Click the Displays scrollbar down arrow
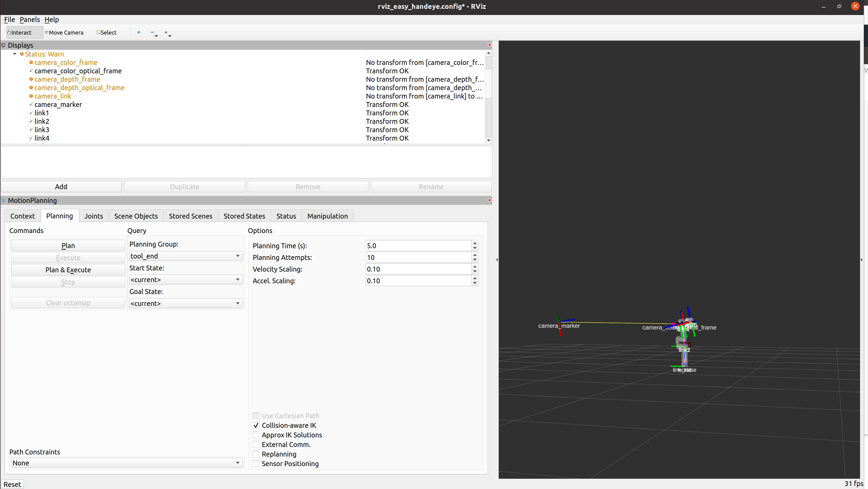Image resolution: width=868 pixels, height=489 pixels. 489,140
